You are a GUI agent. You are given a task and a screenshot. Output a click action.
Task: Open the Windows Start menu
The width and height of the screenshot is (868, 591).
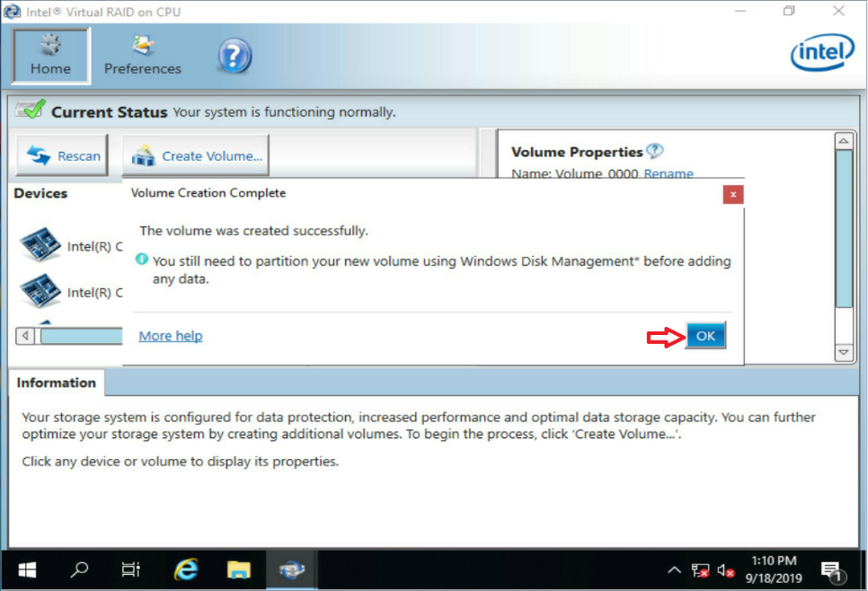click(x=27, y=569)
